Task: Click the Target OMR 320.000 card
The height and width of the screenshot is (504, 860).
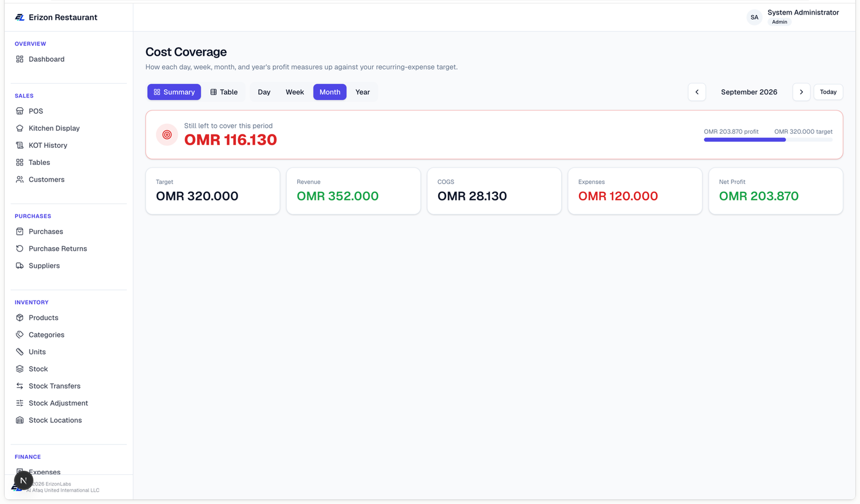Action: tap(213, 191)
